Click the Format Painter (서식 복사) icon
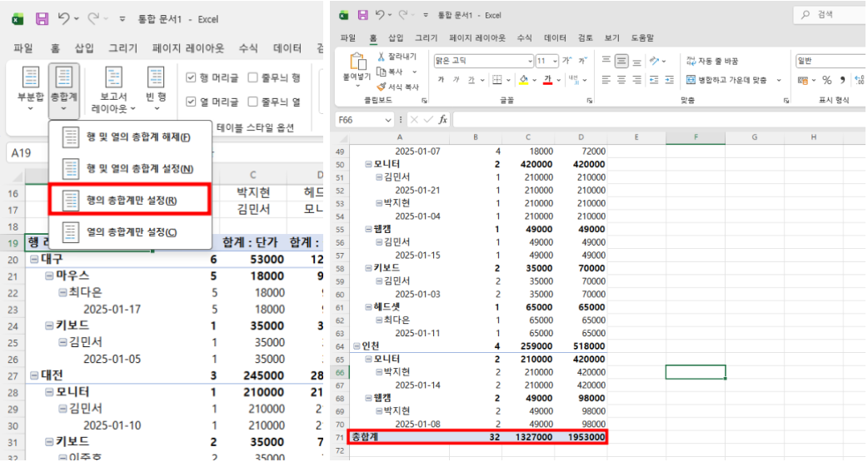 [382, 86]
